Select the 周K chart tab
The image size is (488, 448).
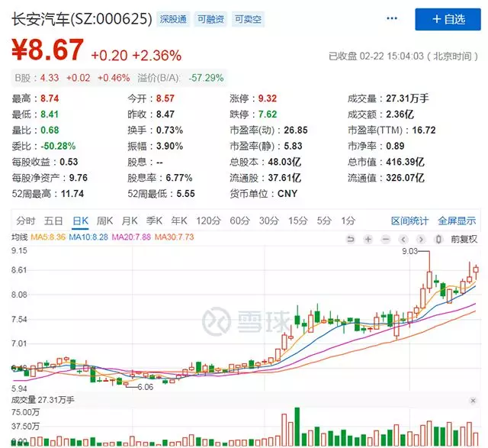pyautogui.click(x=104, y=221)
